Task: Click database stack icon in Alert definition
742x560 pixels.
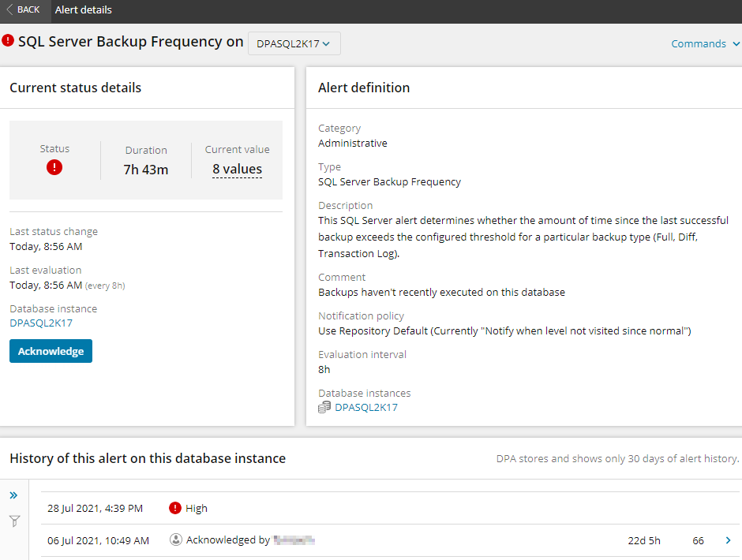Action: (x=324, y=408)
